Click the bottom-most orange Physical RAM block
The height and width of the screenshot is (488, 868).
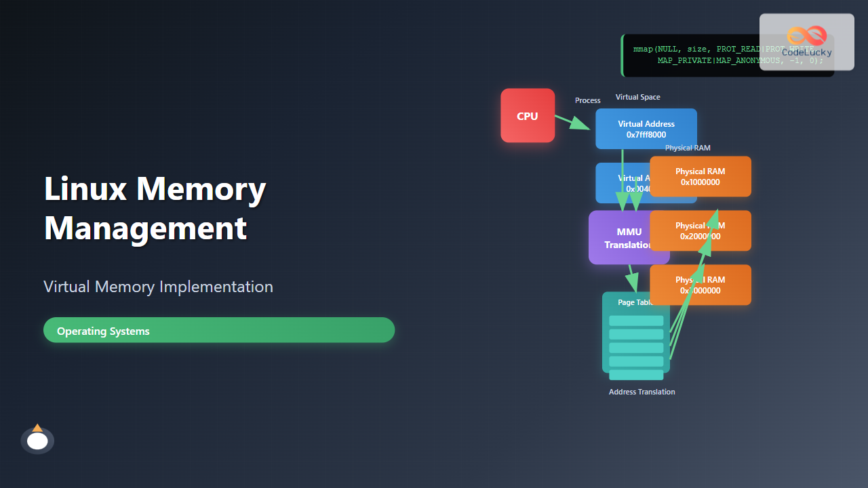700,285
